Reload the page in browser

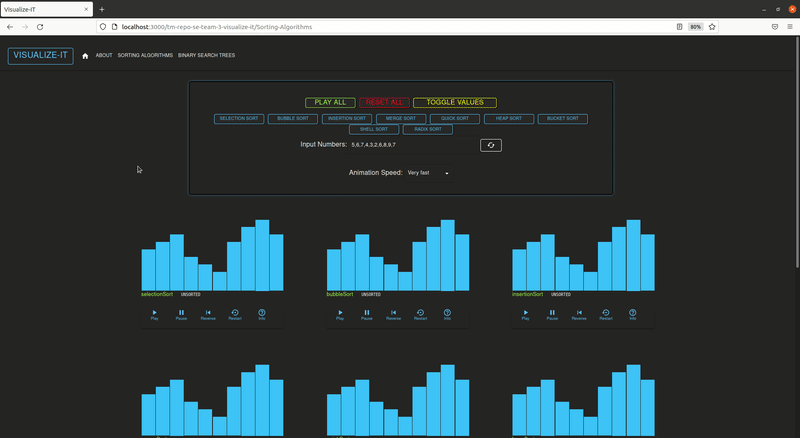click(x=40, y=27)
